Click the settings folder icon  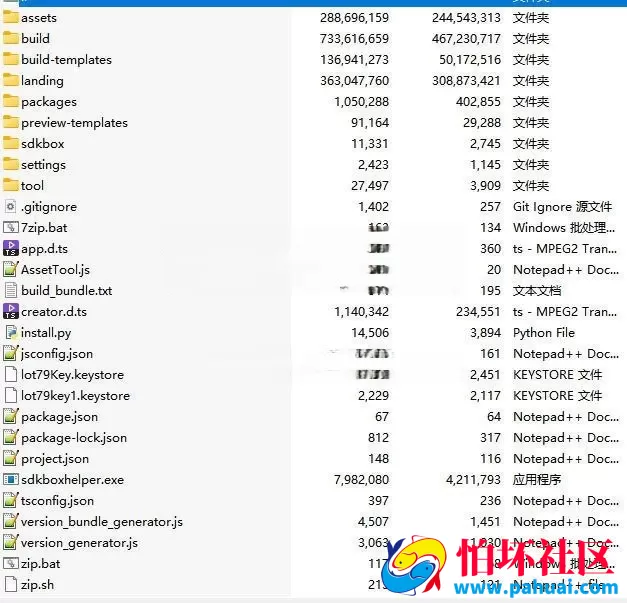pyautogui.click(x=11, y=164)
